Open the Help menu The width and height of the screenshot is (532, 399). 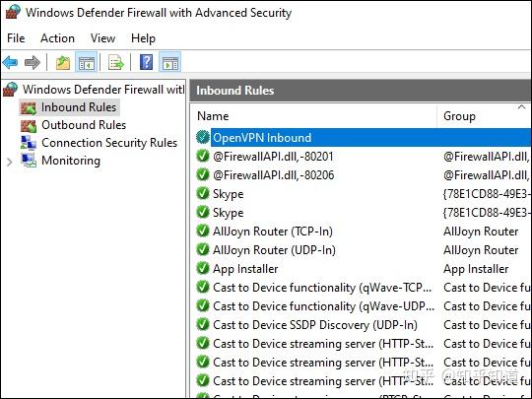pos(143,38)
